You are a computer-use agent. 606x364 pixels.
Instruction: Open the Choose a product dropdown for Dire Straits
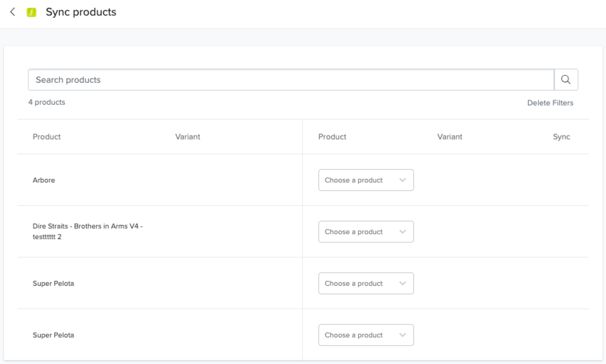[366, 232]
